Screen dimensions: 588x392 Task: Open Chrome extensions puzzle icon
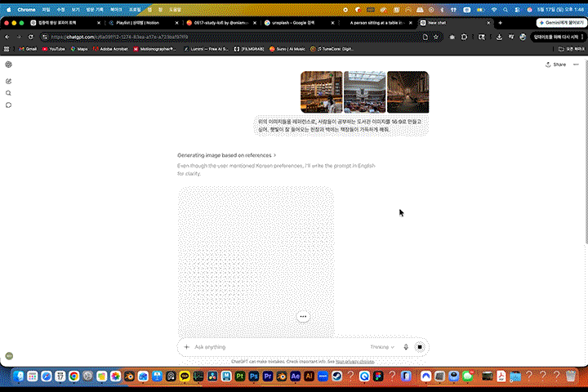464,37
